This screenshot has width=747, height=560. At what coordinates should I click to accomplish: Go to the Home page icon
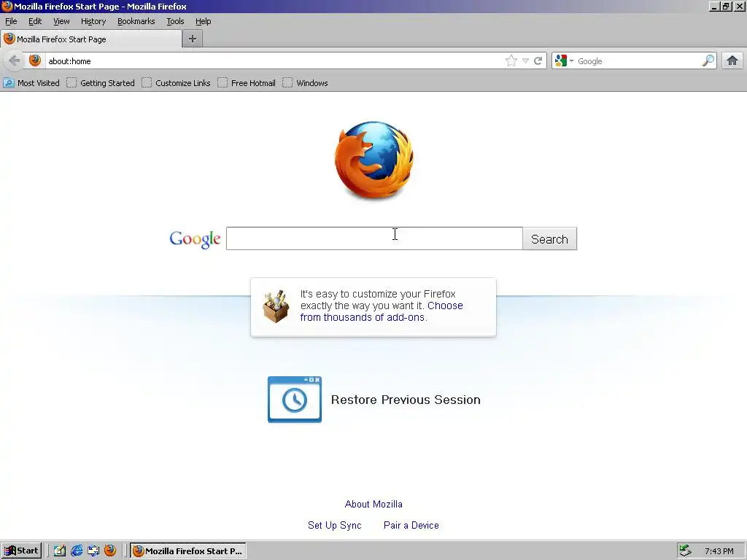coord(732,61)
